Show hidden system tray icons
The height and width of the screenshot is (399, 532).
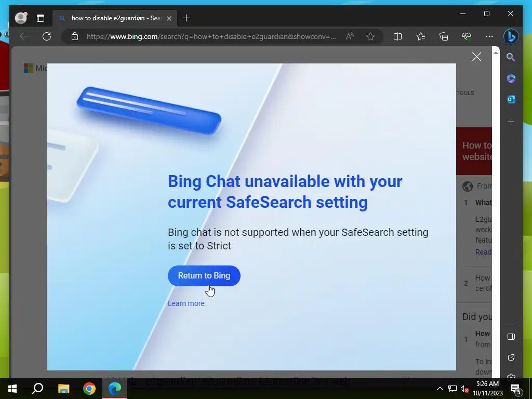(x=440, y=389)
